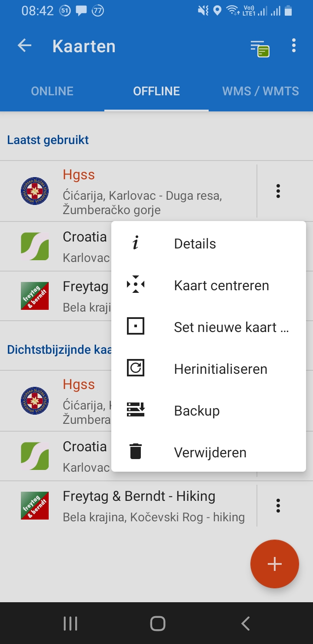Image resolution: width=313 pixels, height=644 pixels.
Task: Tap the green Croatia map icon under Laatst gebruikt
Action: 35,246
